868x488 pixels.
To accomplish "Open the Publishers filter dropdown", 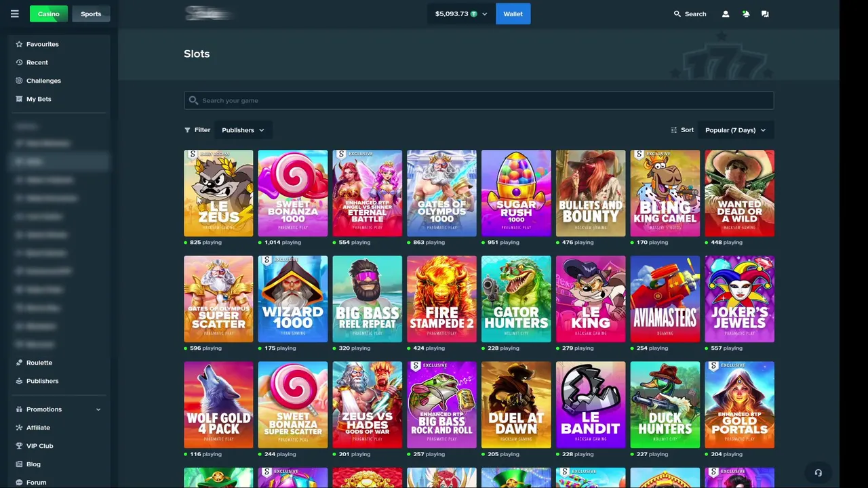I will (243, 130).
